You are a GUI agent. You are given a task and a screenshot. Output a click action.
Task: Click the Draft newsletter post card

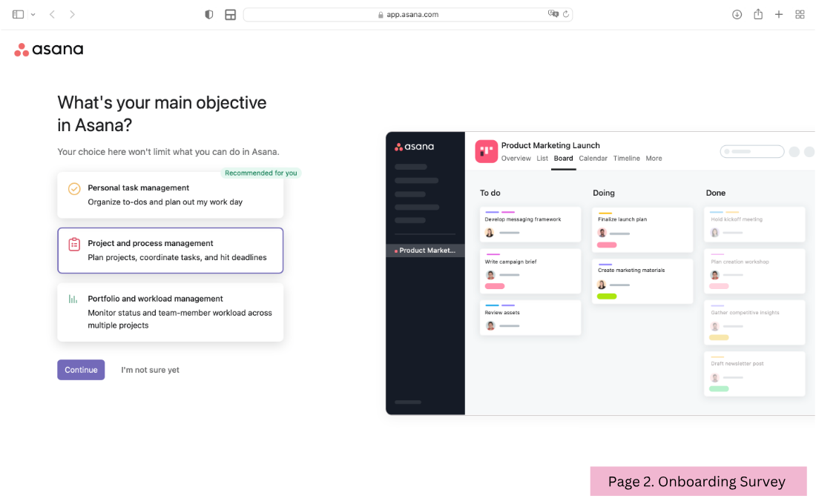coord(754,374)
